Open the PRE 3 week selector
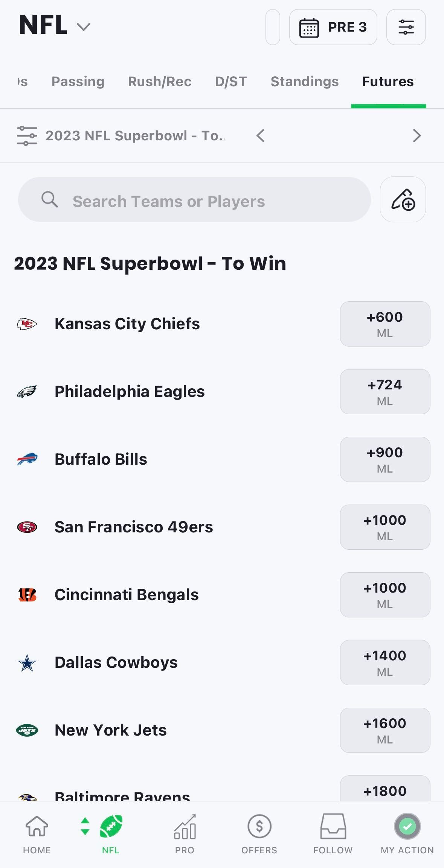The width and height of the screenshot is (444, 868). (x=333, y=27)
